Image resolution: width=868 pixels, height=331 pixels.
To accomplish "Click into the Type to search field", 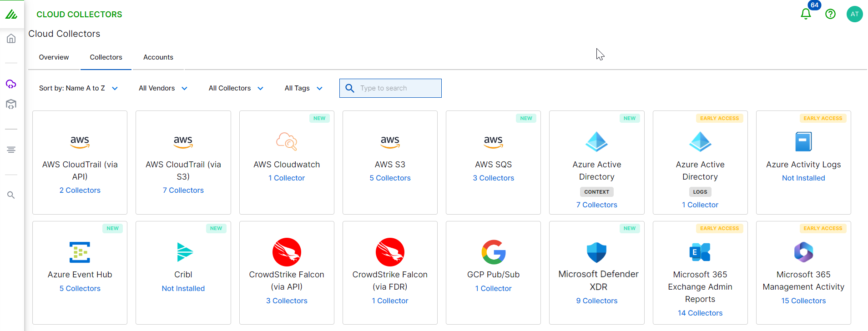I will point(390,88).
